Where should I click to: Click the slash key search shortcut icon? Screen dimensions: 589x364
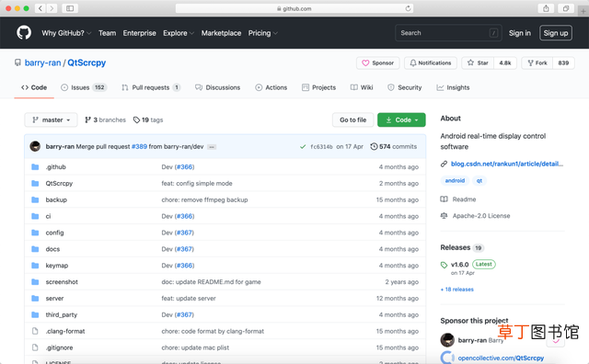coord(493,33)
